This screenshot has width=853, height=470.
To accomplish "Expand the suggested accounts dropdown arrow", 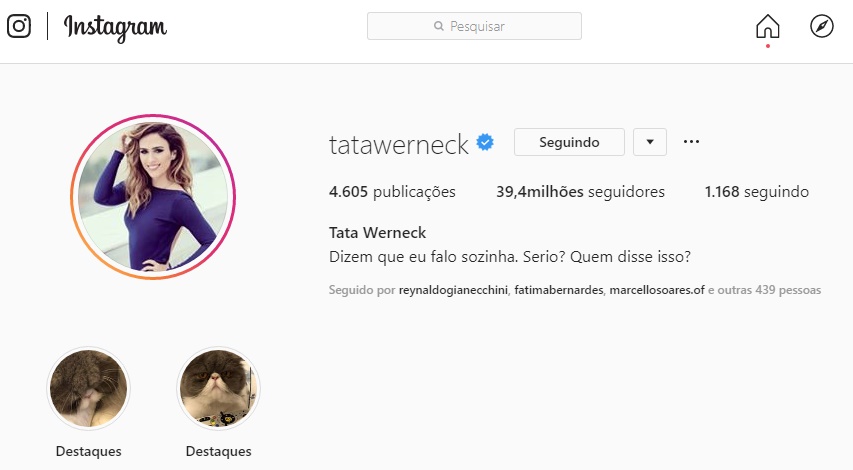I will 650,142.
